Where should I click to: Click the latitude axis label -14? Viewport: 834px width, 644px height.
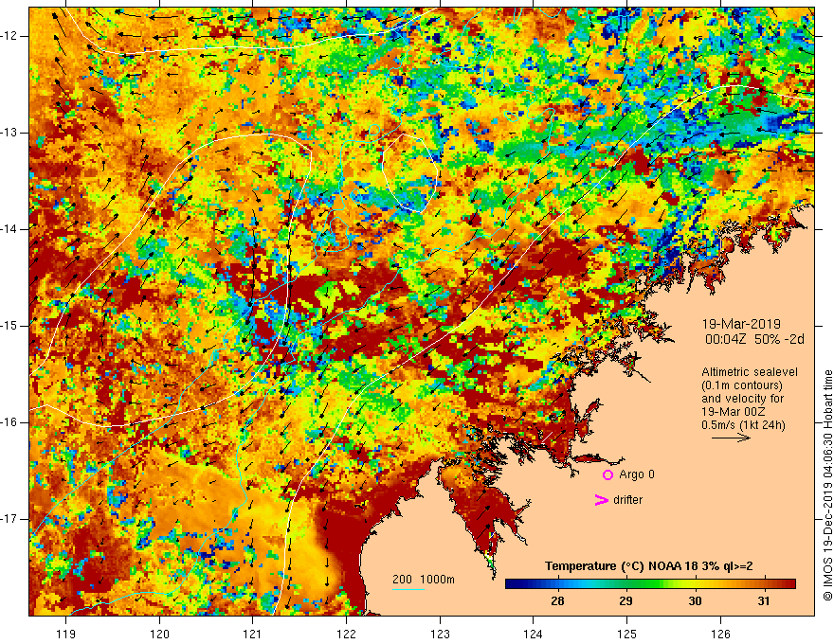tap(9, 229)
